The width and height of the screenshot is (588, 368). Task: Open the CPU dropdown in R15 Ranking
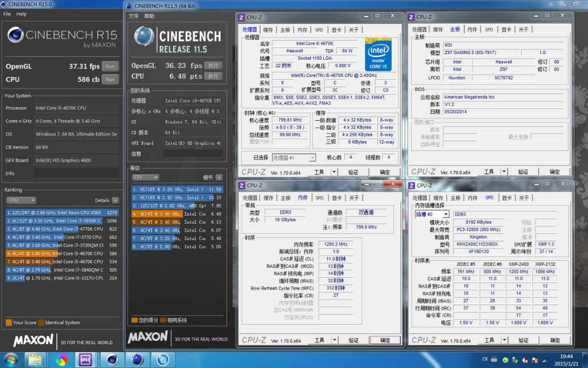[x=21, y=200]
